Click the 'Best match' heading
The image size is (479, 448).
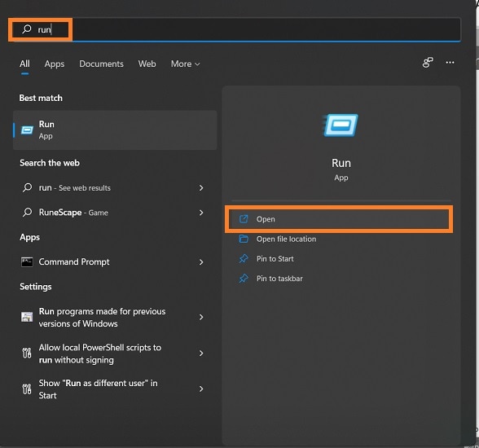pos(41,98)
